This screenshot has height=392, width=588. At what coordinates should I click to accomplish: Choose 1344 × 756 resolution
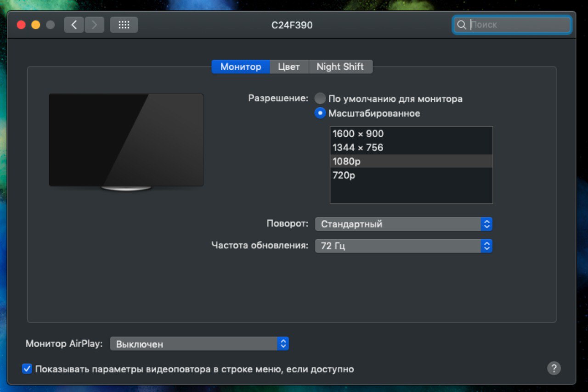[x=411, y=147]
